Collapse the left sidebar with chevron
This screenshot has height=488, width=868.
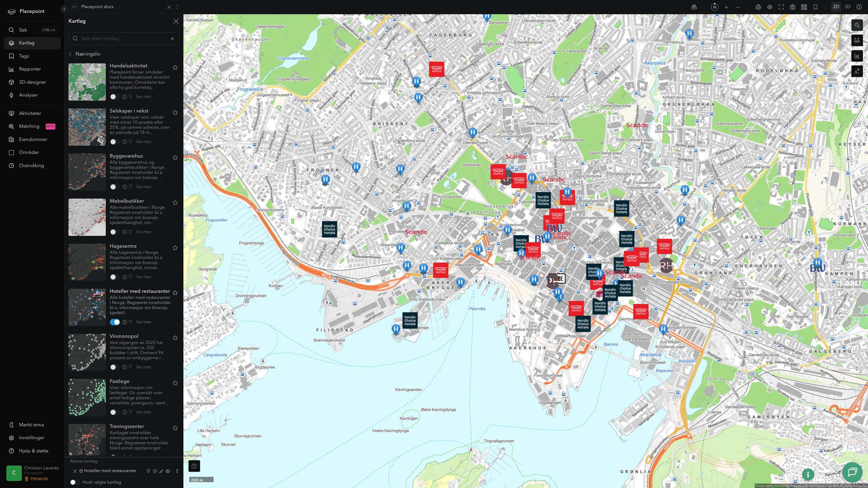[x=64, y=9]
